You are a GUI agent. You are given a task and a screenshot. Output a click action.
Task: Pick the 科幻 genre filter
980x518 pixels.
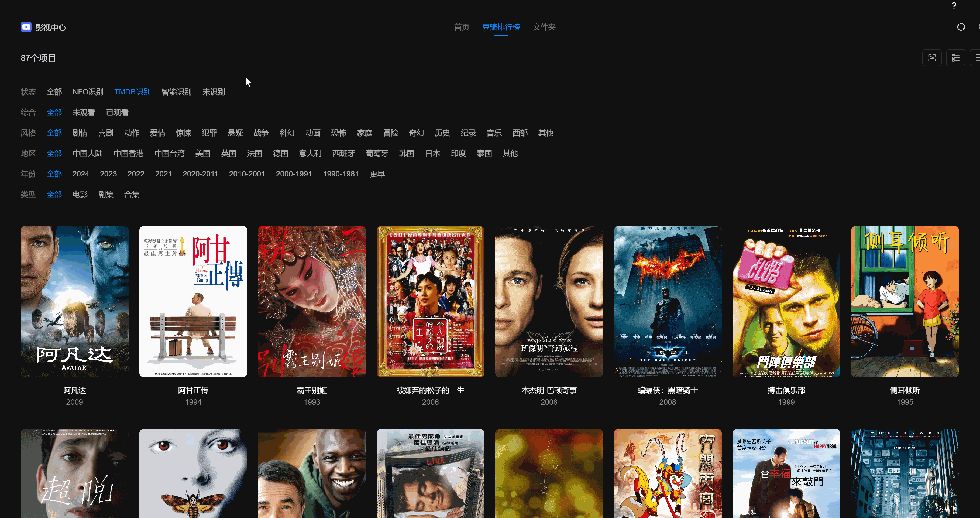coord(287,133)
